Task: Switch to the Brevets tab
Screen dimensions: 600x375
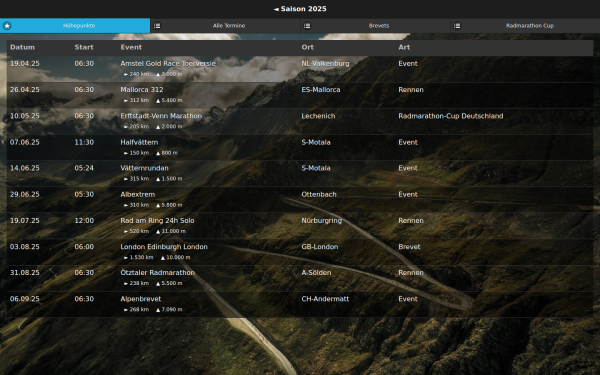Action: 375,26
